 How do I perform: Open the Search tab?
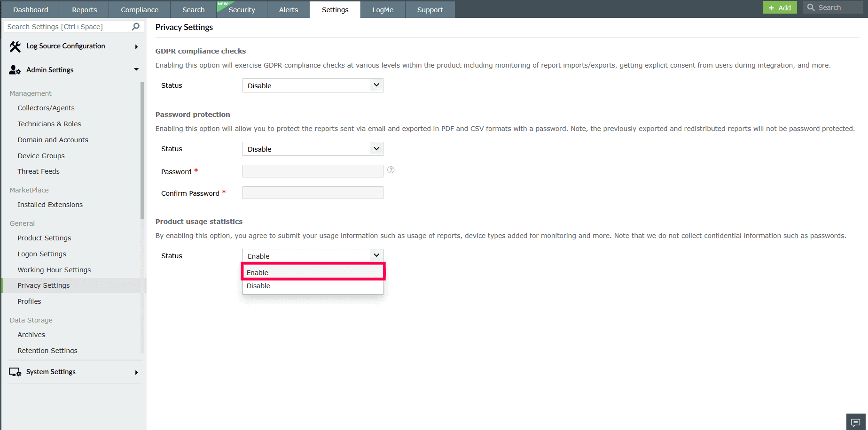[x=194, y=9]
